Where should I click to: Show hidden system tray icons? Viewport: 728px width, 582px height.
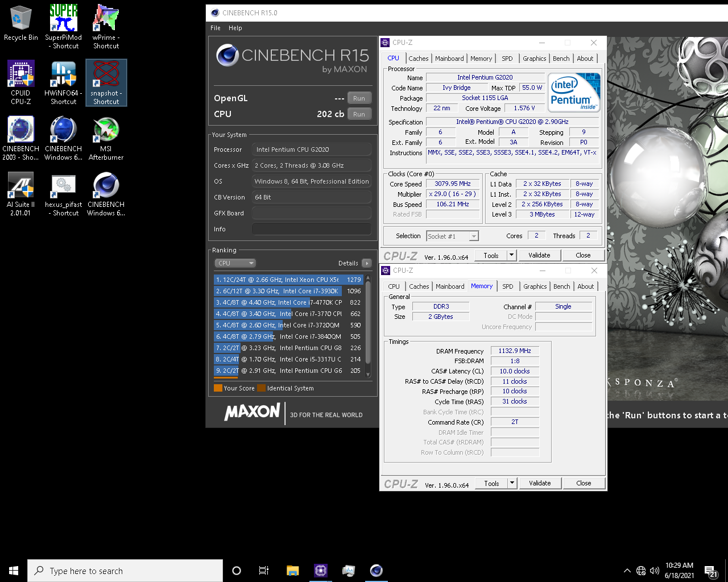point(627,571)
